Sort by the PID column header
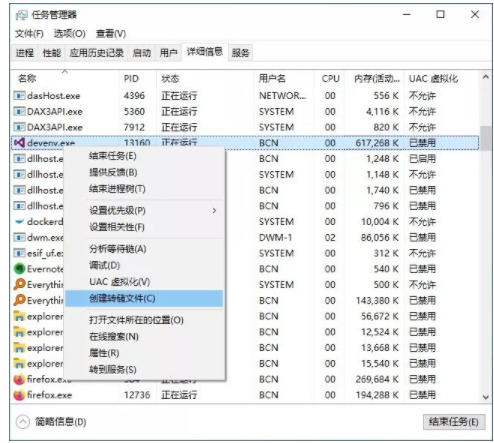This screenshot has height=443, width=494. pyautogui.click(x=137, y=79)
